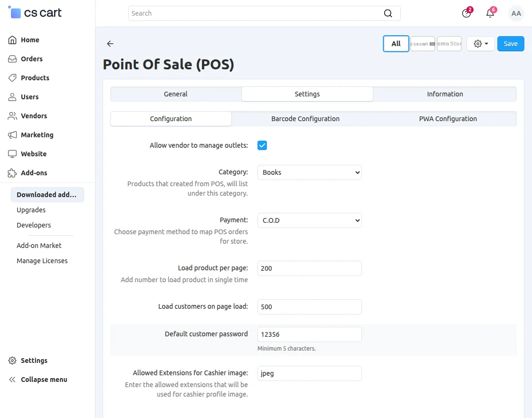
Task: Click the Users person icon
Action: click(12, 97)
